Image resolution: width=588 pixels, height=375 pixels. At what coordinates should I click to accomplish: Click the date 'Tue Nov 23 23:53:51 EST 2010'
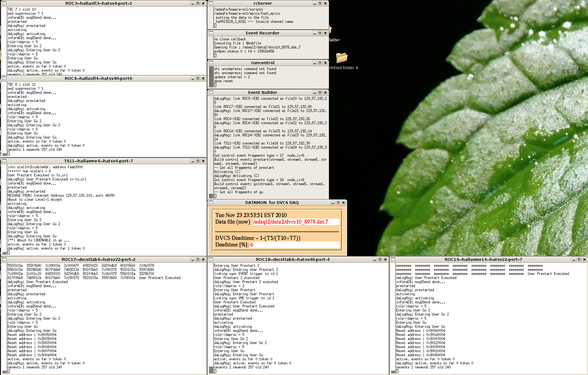point(251,215)
